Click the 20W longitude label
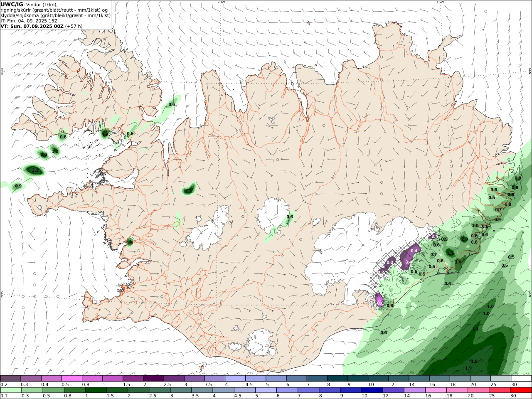 click(x=221, y=2)
